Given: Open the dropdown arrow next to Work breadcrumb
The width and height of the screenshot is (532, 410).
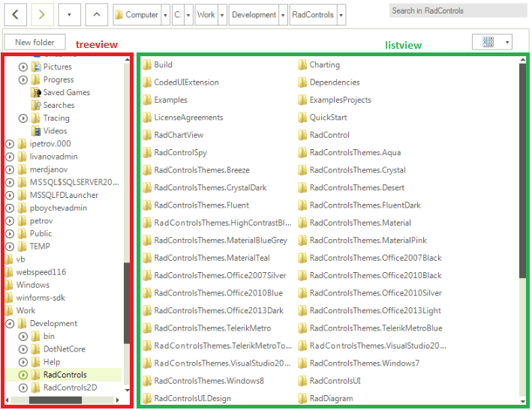Looking at the screenshot, I should pyautogui.click(x=222, y=15).
